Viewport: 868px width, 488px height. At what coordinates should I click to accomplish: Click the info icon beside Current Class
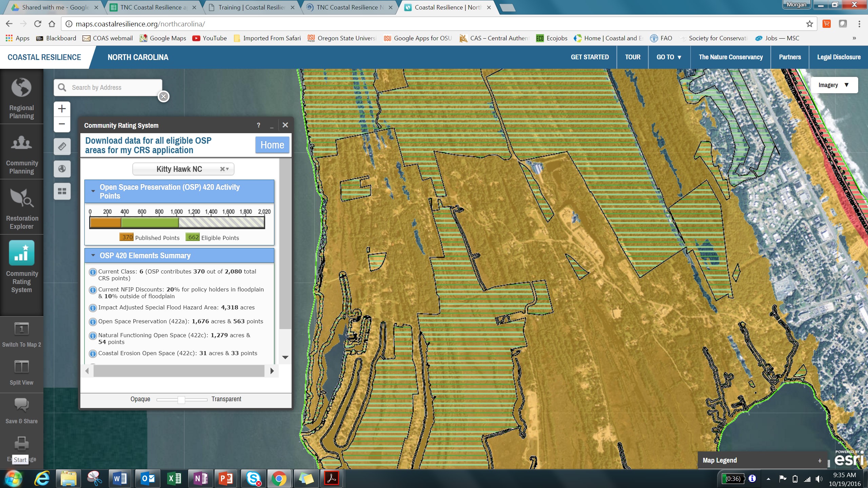pos(92,272)
